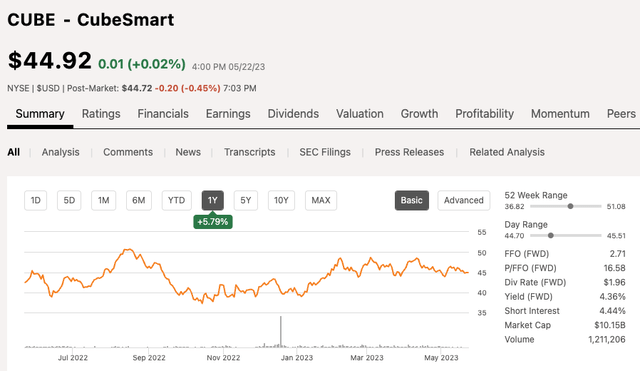
Task: Click the Market Cap $10.15B
Action: [610, 325]
